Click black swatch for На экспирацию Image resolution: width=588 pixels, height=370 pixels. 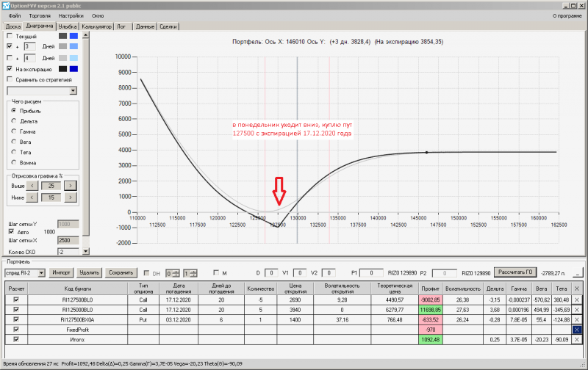[62, 69]
